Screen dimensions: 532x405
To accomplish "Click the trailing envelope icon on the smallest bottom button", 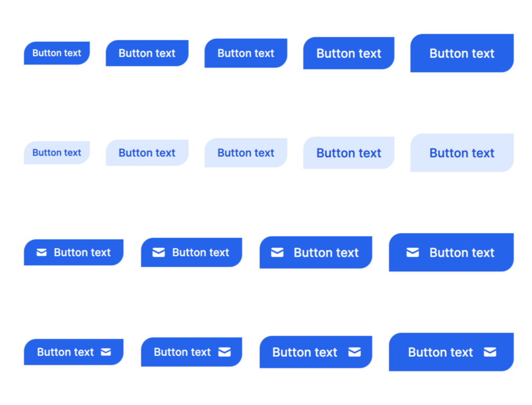I will [106, 352].
